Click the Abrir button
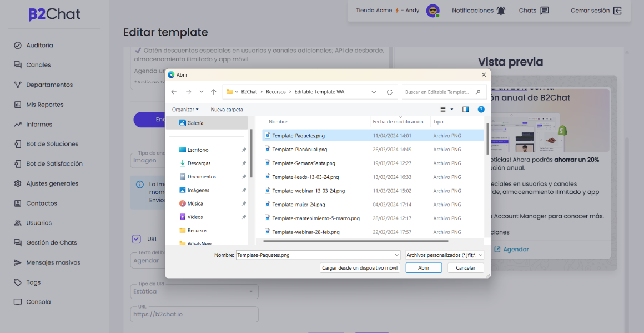Image resolution: width=644 pixels, height=333 pixels. [x=423, y=267]
